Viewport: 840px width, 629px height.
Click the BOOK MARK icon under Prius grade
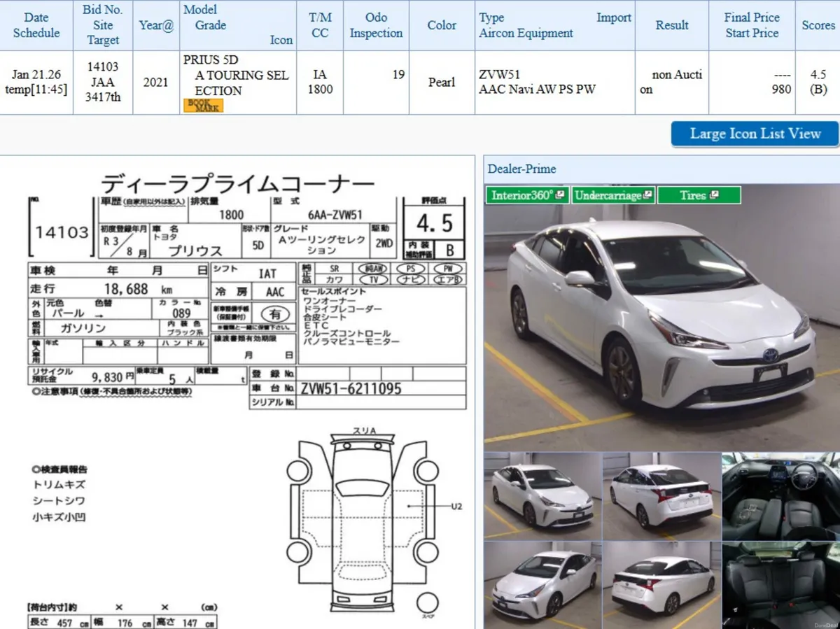[203, 106]
